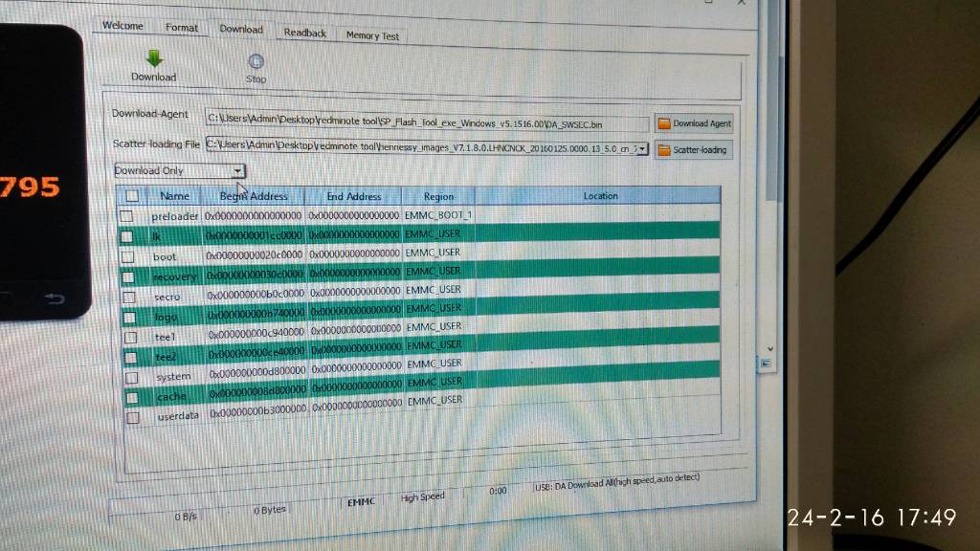Click the green Download arrow icon
Screen dimensions: 980x551
(154, 58)
